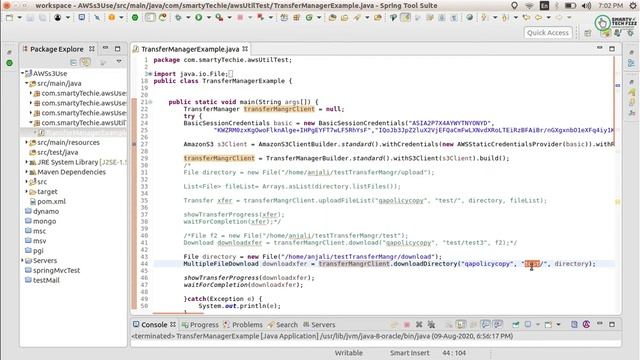Expand the src/main/resources folder arrow
The height and width of the screenshot is (360, 640).
(x=27, y=142)
